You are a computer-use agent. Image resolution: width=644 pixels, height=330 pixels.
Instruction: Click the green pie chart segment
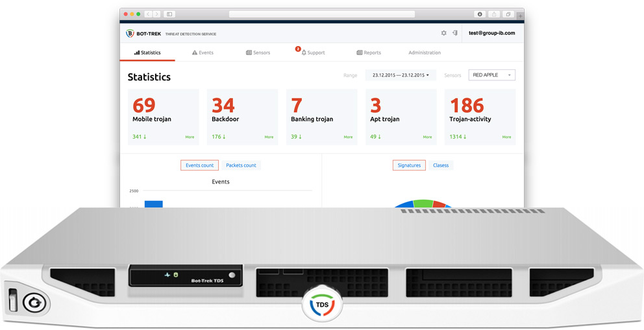[x=423, y=204]
